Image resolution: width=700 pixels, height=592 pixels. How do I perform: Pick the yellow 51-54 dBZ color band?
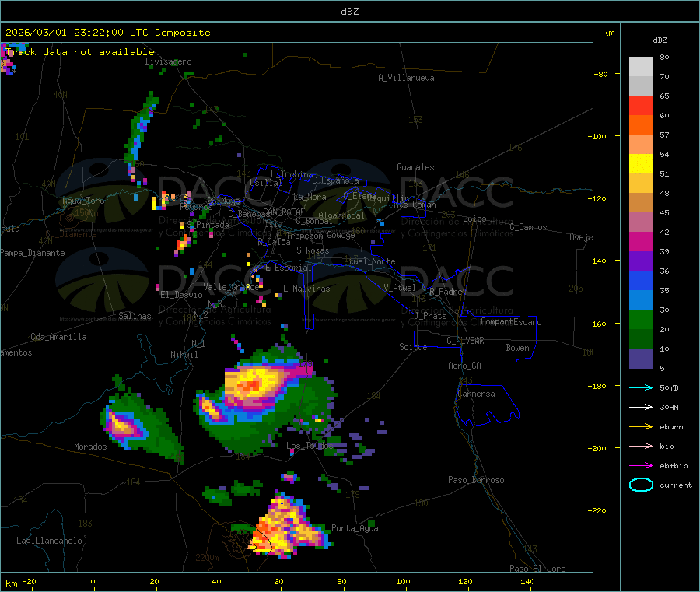coord(641,164)
